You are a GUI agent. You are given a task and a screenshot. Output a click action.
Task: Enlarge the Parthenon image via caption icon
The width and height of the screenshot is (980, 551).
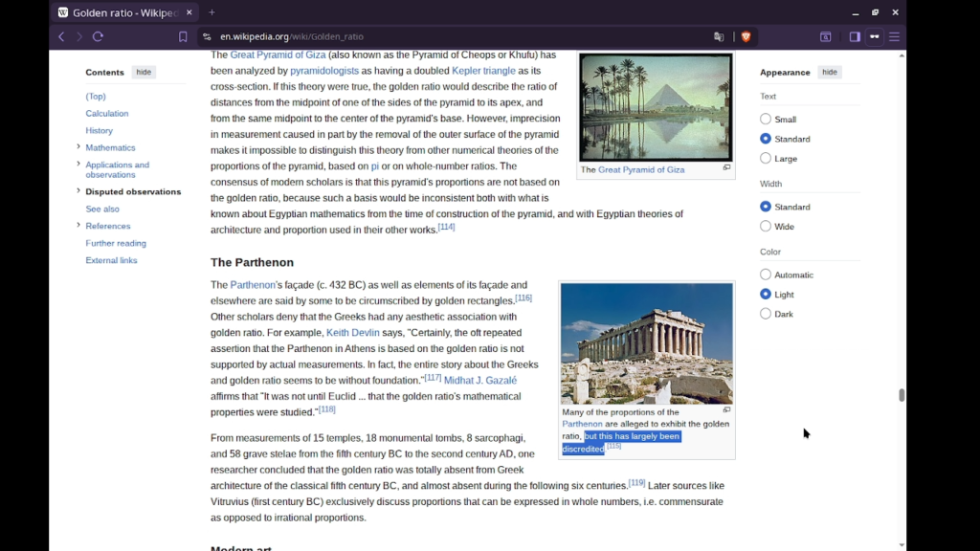click(727, 409)
